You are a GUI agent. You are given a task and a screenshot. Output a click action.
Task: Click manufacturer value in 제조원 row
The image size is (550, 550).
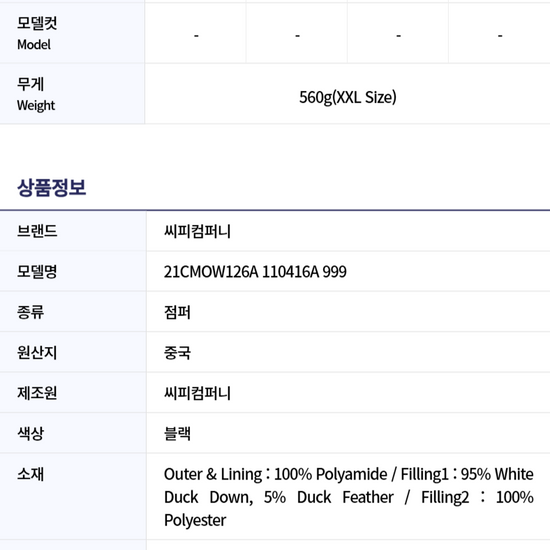pyautogui.click(x=197, y=393)
